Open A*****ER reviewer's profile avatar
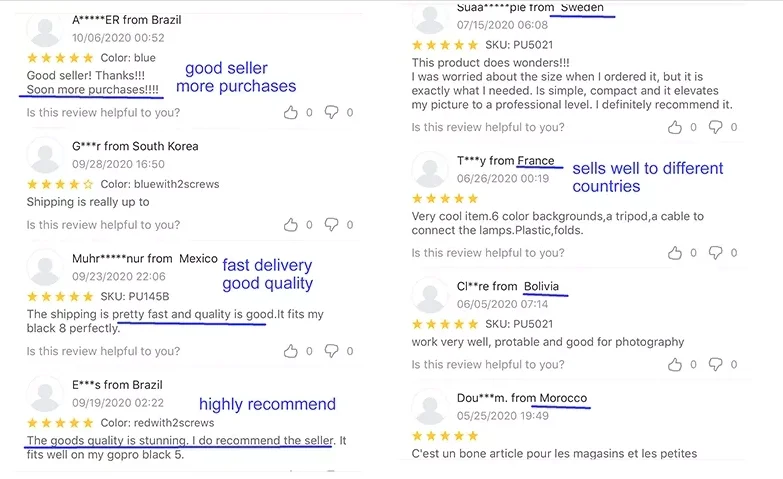The width and height of the screenshot is (783, 479). (45, 30)
